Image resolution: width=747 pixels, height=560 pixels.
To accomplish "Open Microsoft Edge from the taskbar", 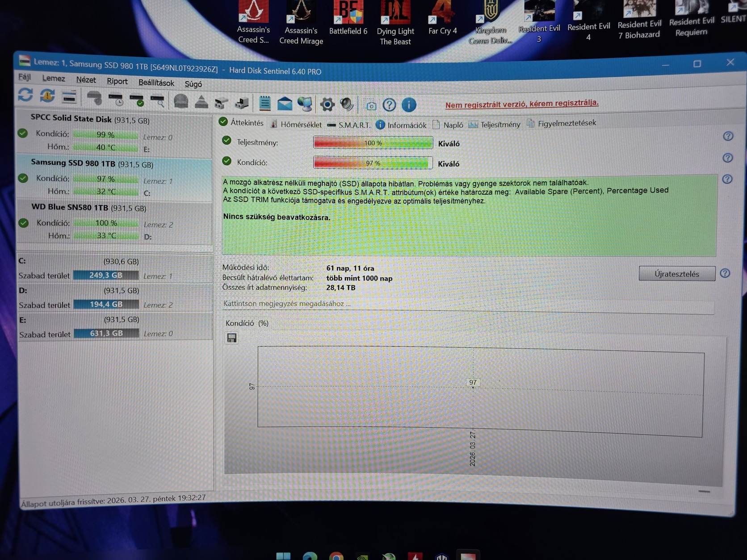I will [310, 556].
